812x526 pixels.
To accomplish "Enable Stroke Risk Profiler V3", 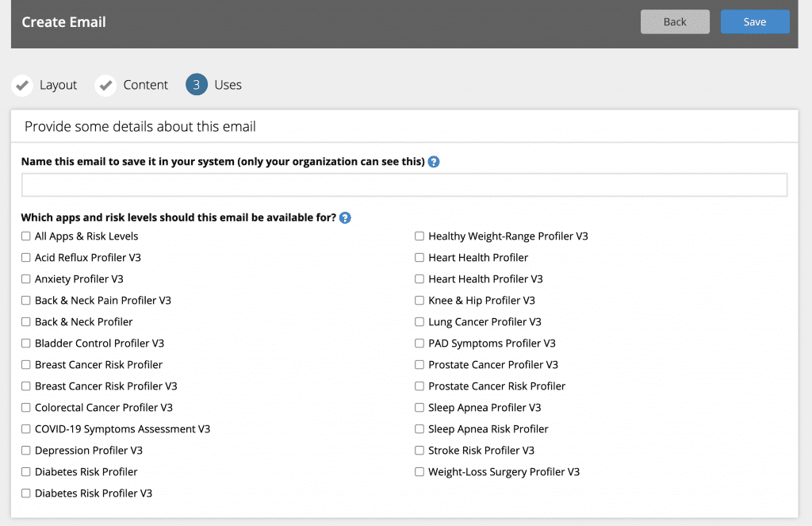I will coord(419,451).
